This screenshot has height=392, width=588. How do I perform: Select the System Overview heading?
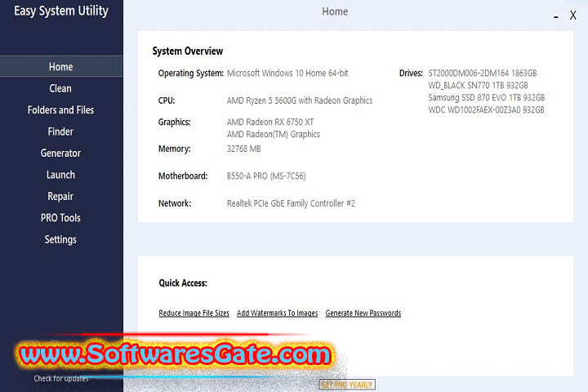pyautogui.click(x=188, y=51)
